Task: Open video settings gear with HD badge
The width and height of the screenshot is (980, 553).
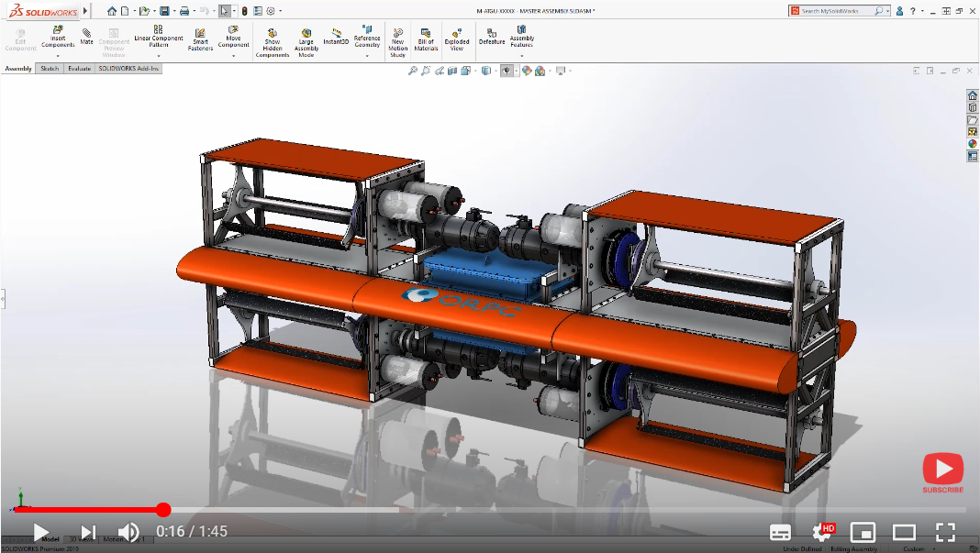Action: tap(822, 533)
